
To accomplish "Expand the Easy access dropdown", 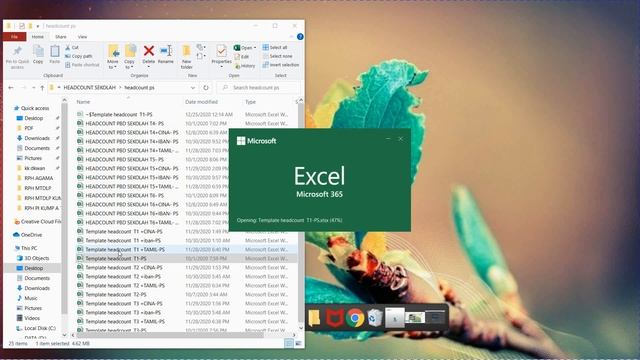I will pyautogui.click(x=201, y=56).
